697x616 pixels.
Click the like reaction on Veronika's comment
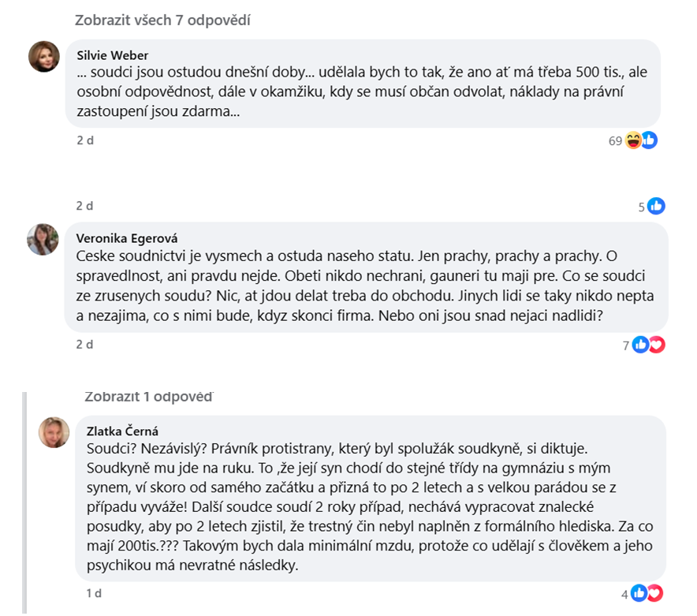click(x=641, y=344)
